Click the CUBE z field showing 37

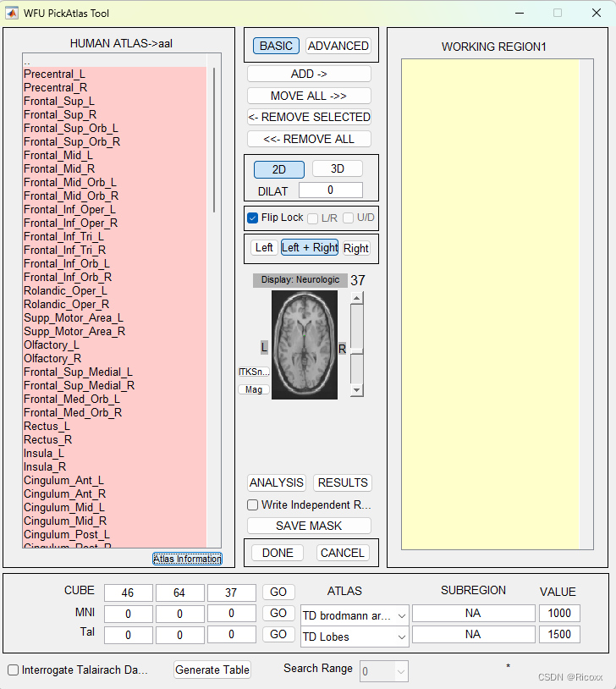tap(232, 593)
